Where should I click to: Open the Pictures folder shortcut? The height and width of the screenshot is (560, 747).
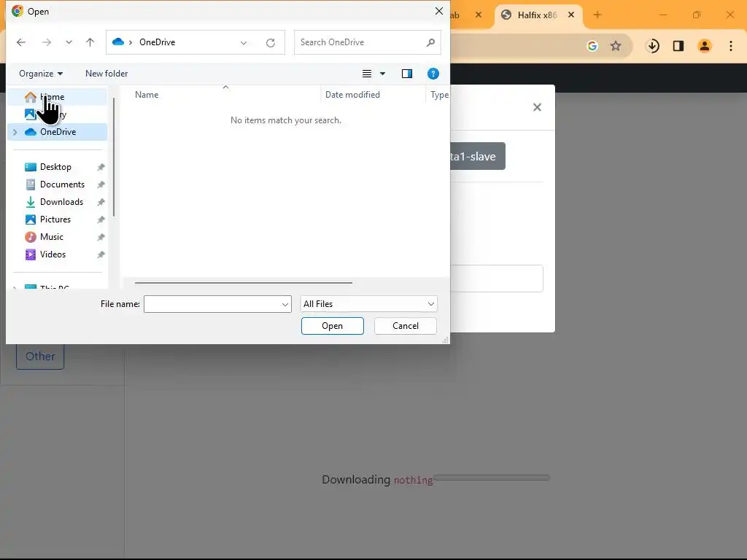tap(57, 219)
